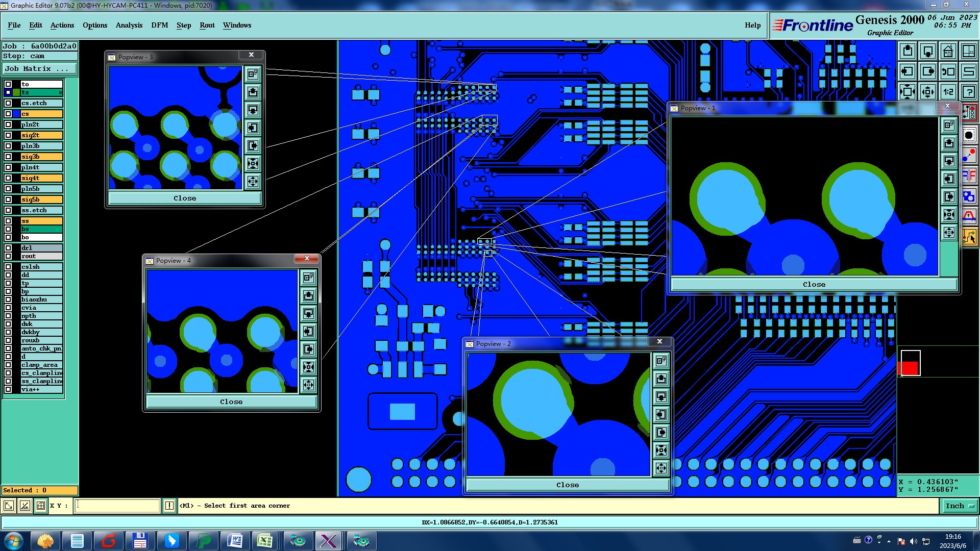
Task: Click the X Y coordinate input field
Action: tap(117, 506)
